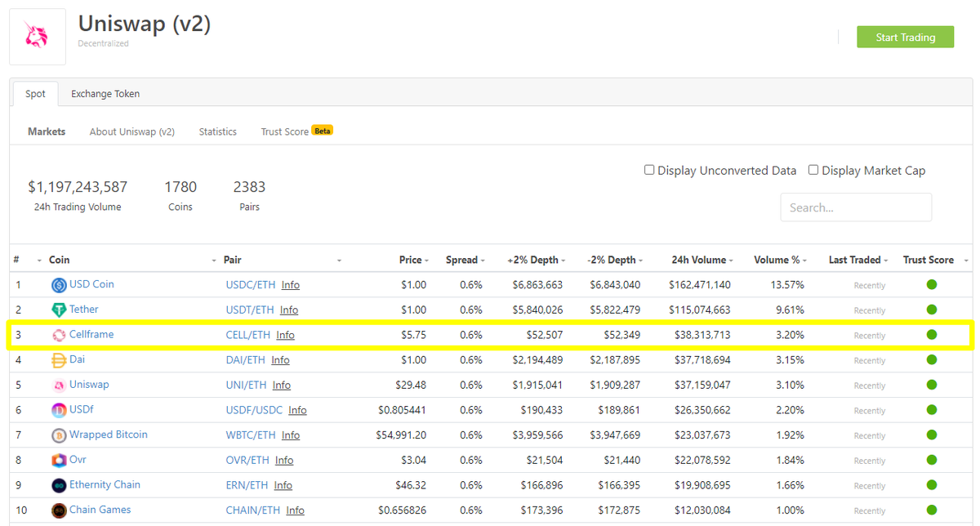Viewport: 980px width, 526px height.
Task: Open Info link for USDC/ETH
Action: pyautogui.click(x=291, y=285)
